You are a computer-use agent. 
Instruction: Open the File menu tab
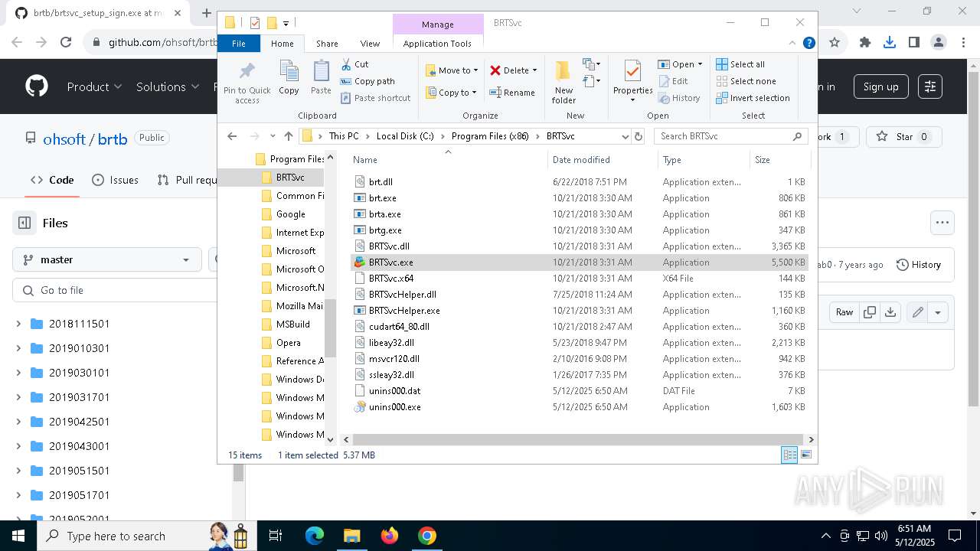(239, 44)
